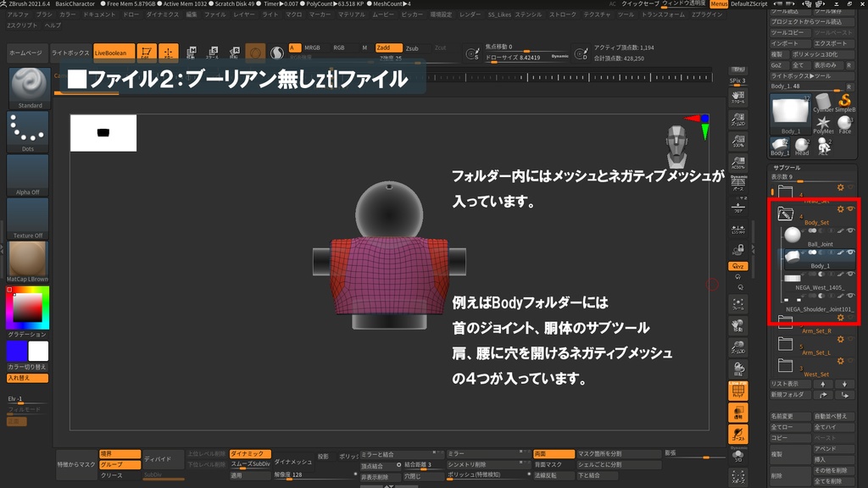
Task: Activate the Rotate mode icon
Action: coord(235,53)
